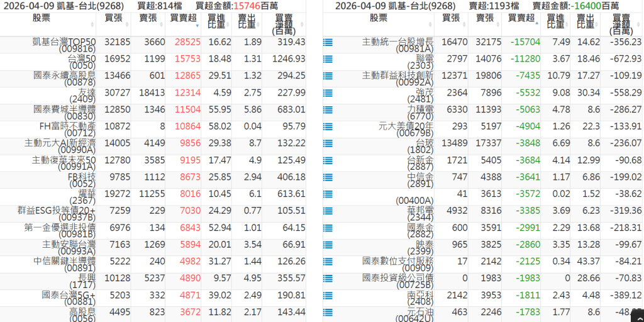Click the list icon next to 強茂

(x=328, y=93)
